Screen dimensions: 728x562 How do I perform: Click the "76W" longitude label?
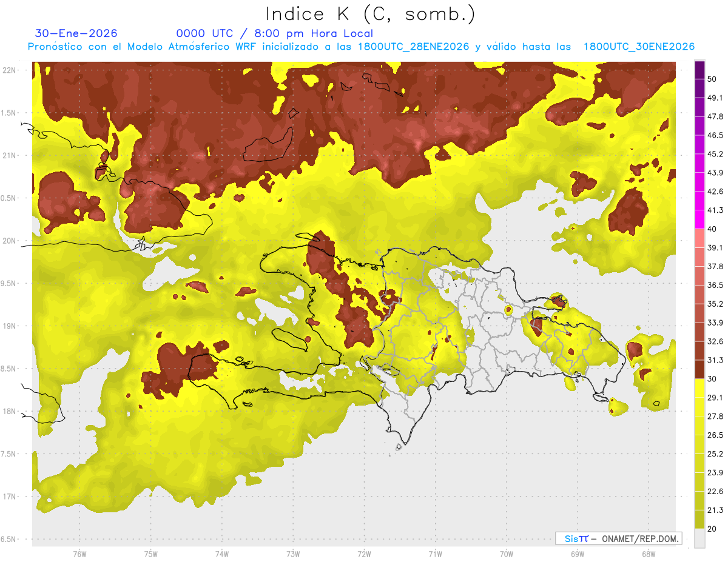point(79,554)
